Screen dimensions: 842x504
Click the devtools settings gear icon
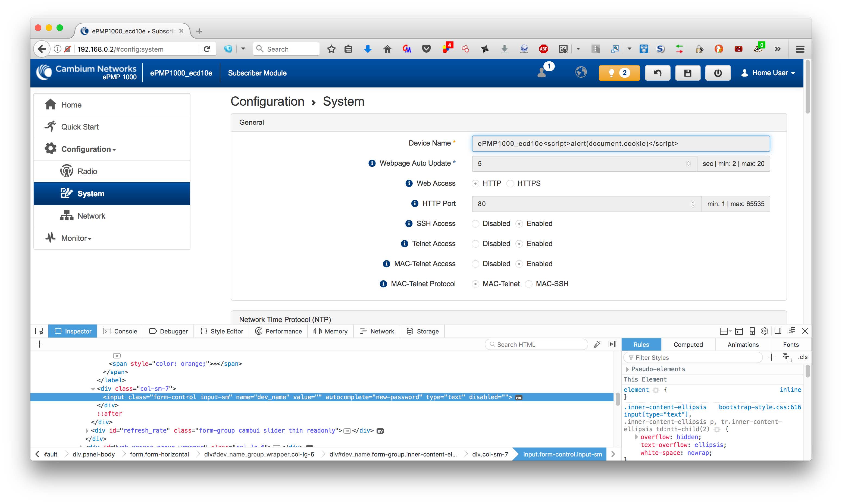pyautogui.click(x=764, y=331)
